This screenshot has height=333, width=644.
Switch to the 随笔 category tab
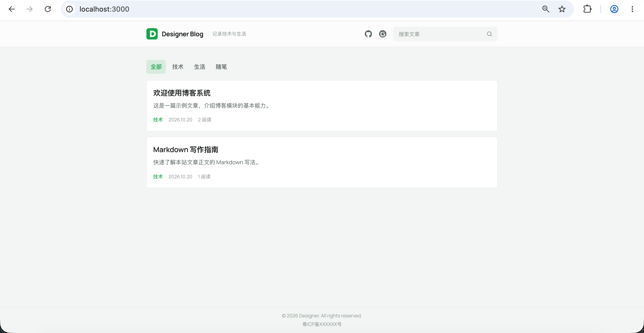coord(221,67)
